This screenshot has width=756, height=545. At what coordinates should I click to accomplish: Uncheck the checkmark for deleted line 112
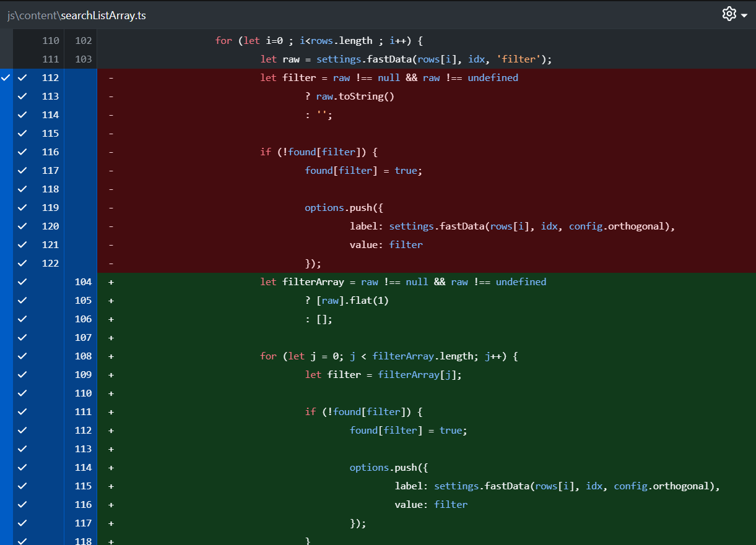22,78
